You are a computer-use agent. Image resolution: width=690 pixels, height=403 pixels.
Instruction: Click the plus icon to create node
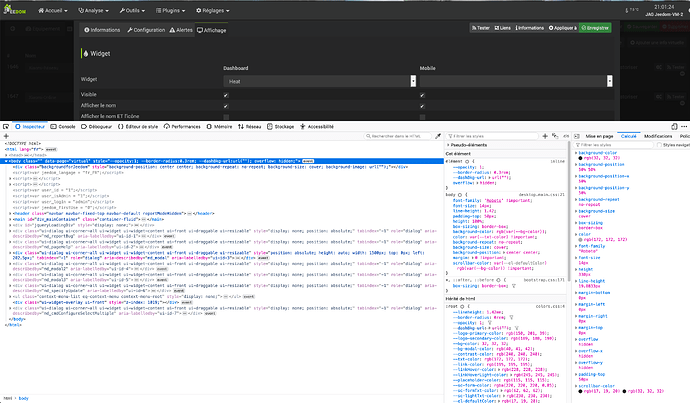click(6, 136)
